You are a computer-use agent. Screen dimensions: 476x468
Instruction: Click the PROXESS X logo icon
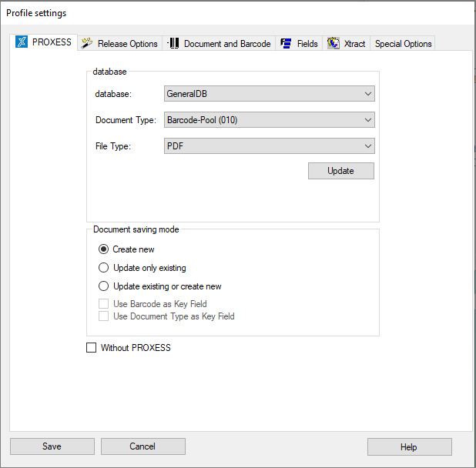tap(22, 42)
